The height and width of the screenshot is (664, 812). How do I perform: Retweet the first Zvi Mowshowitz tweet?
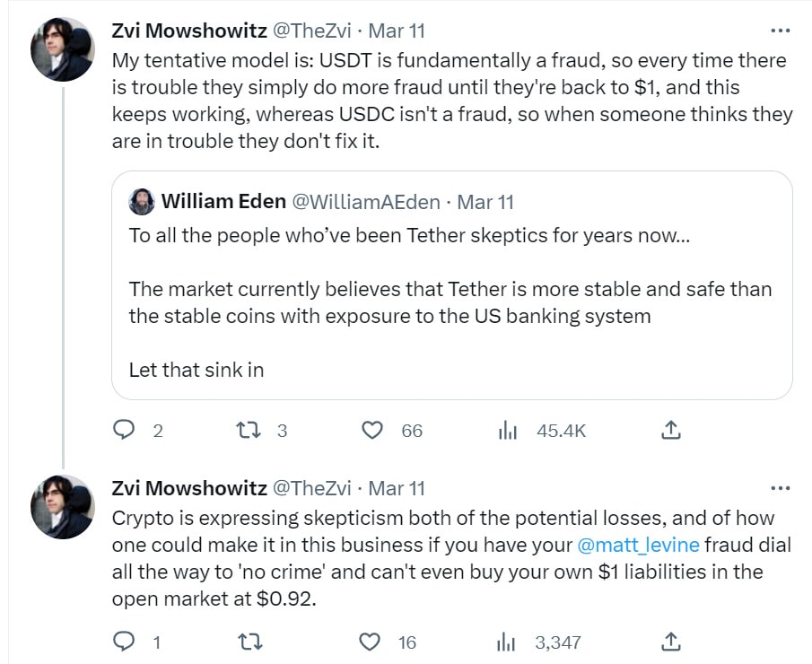click(247, 431)
